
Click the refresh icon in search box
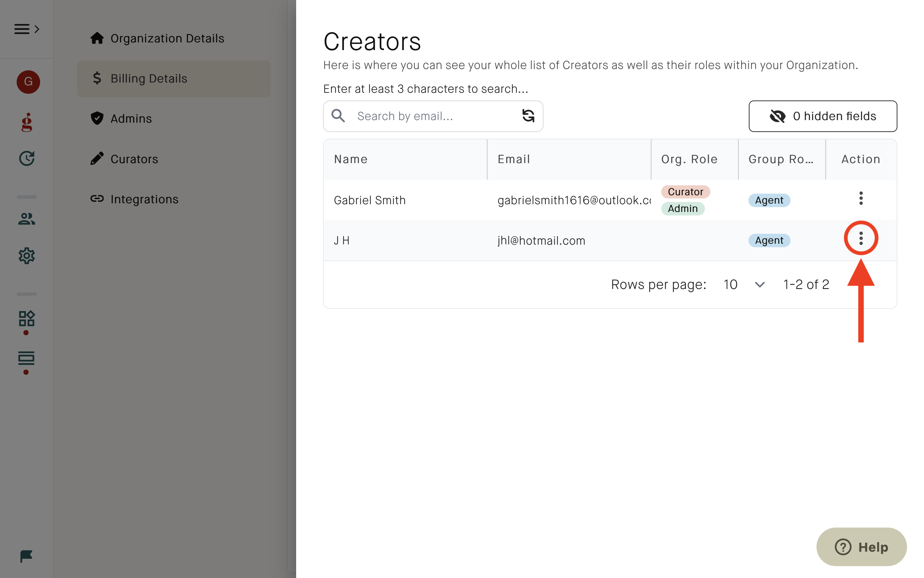(528, 116)
